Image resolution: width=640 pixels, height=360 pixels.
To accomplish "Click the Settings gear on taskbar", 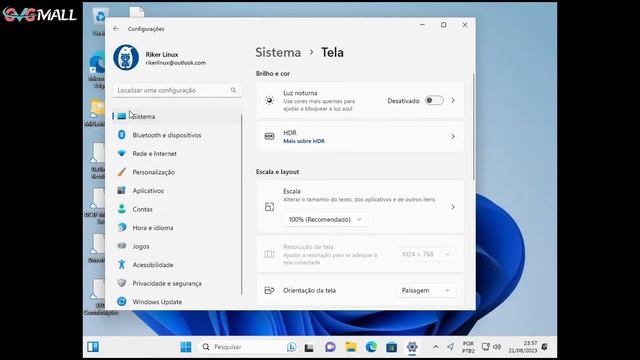I will (x=412, y=347).
